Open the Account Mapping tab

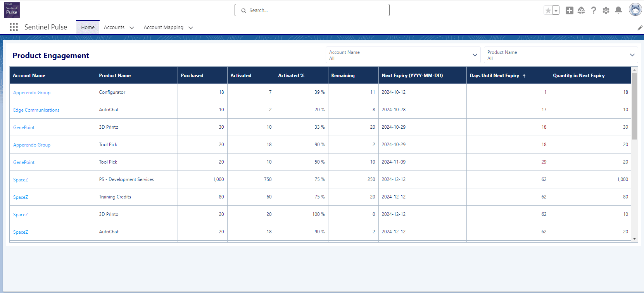pos(163,27)
